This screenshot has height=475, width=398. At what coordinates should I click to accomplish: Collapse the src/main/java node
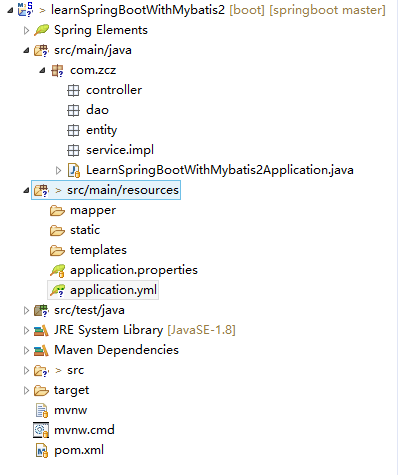click(x=26, y=51)
